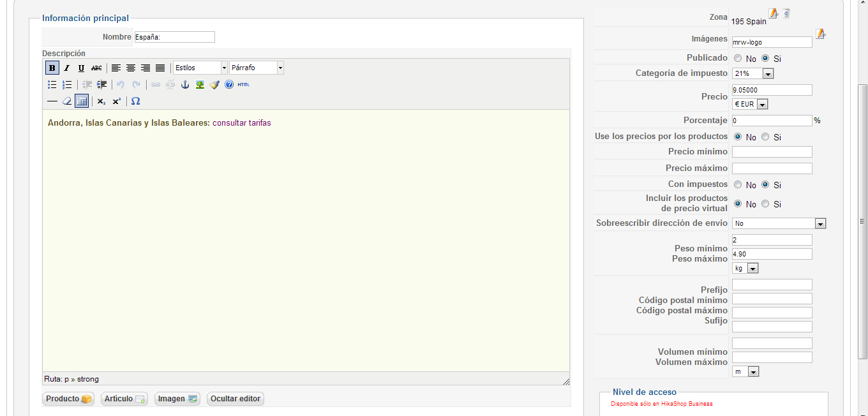Edit the Zona 195 Spain selection
Image resolution: width=868 pixels, height=416 pixels.
(x=773, y=13)
